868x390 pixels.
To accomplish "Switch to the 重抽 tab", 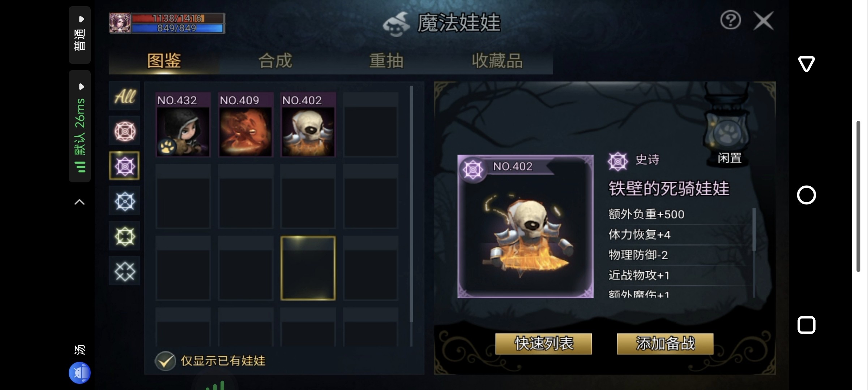I will [x=386, y=61].
